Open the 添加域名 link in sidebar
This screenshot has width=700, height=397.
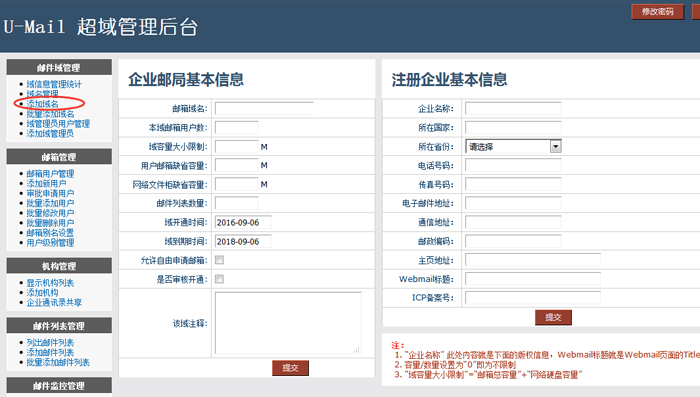[x=42, y=104]
